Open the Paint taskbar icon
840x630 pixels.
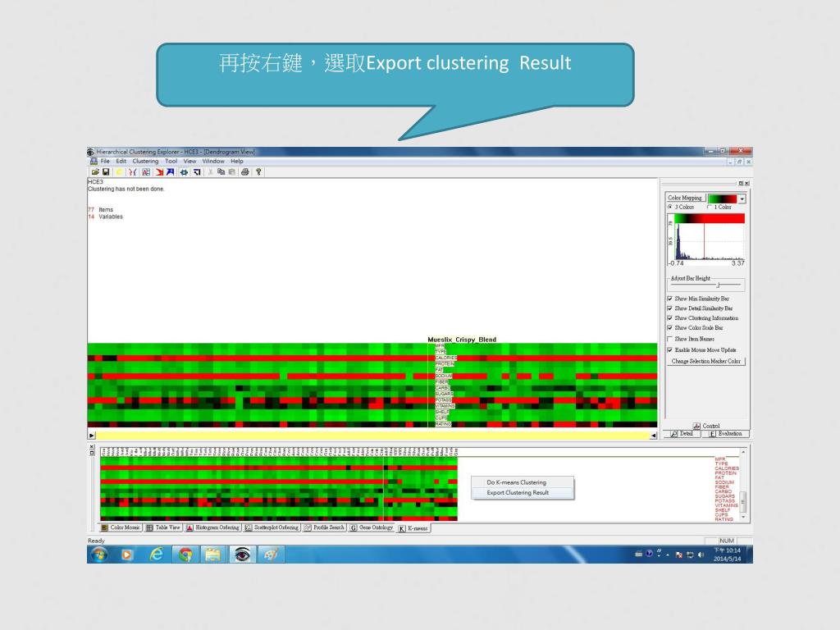[x=271, y=555]
